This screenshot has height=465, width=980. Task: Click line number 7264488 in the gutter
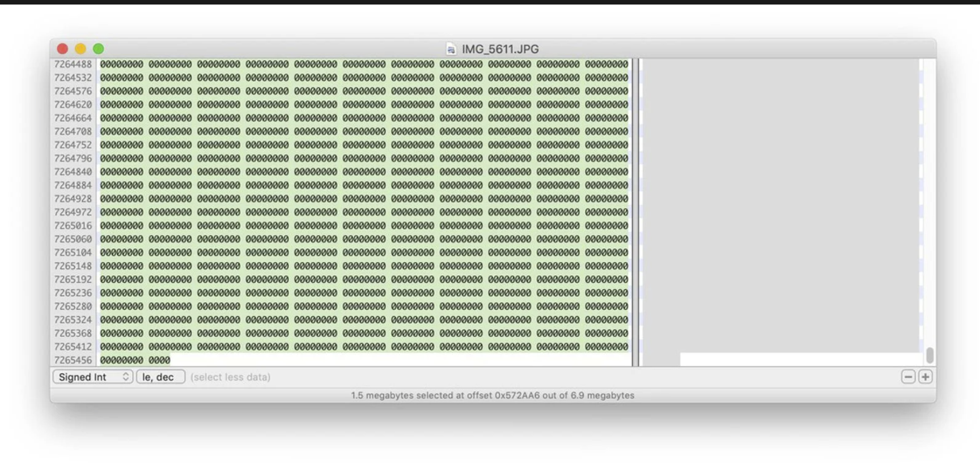pyautogui.click(x=73, y=65)
